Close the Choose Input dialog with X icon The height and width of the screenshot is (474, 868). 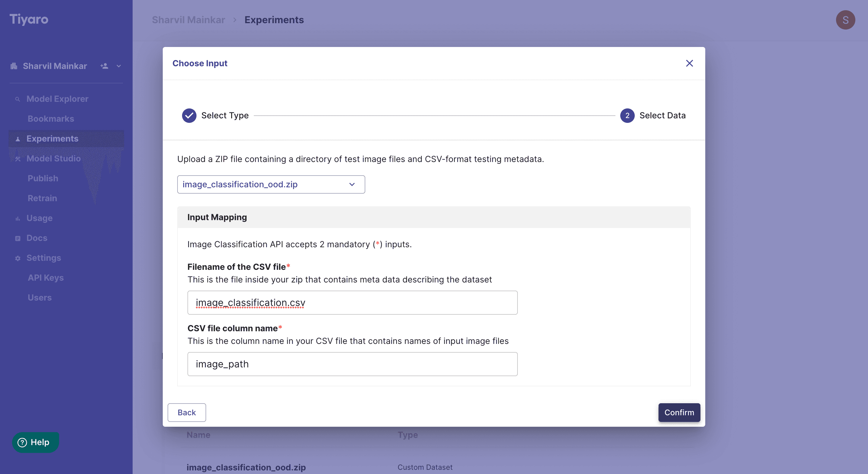tap(689, 63)
